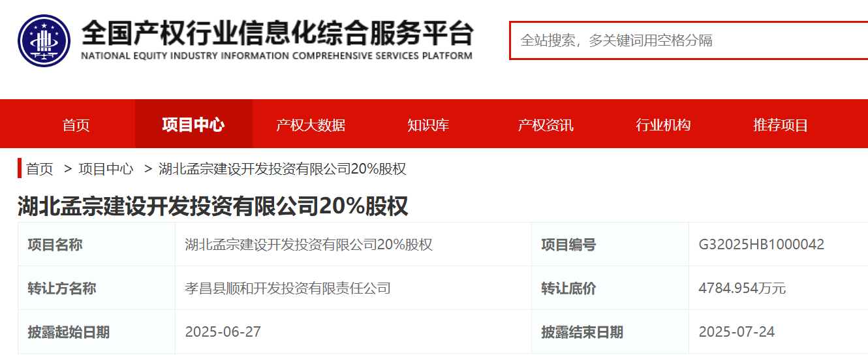Select the project name value in the table
Image resolution: width=868 pixels, height=355 pixels.
coord(309,245)
